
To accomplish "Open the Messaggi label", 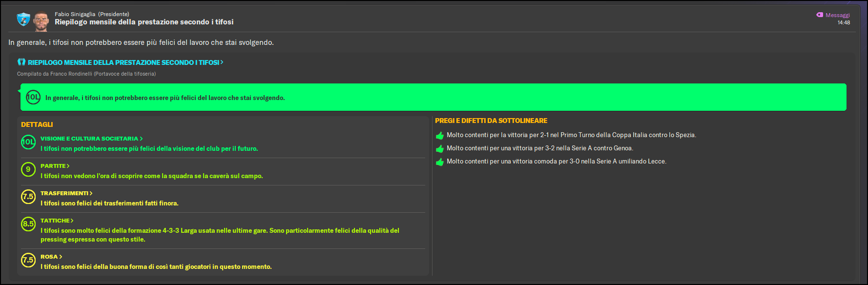I will [838, 15].
